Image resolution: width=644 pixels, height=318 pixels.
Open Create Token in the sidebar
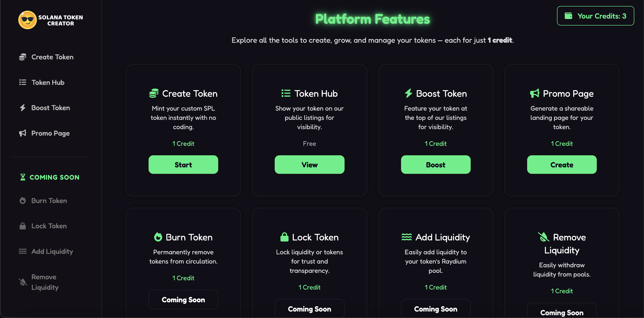52,57
